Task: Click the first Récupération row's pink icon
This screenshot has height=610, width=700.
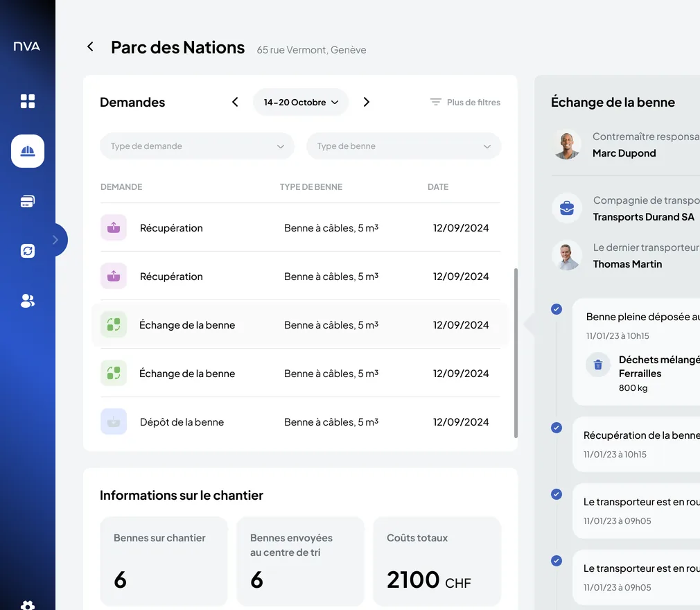Action: point(114,227)
